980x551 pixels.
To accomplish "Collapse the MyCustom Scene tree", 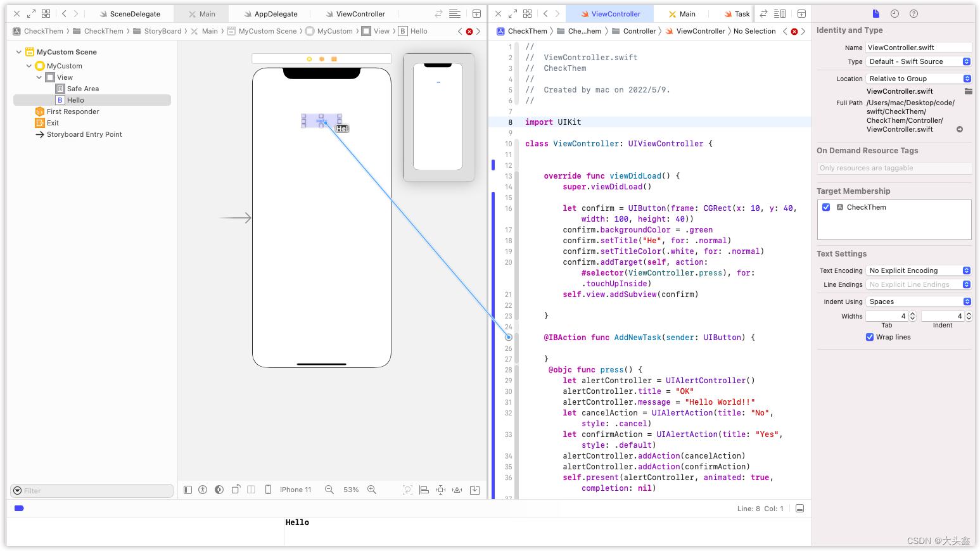I will (19, 52).
